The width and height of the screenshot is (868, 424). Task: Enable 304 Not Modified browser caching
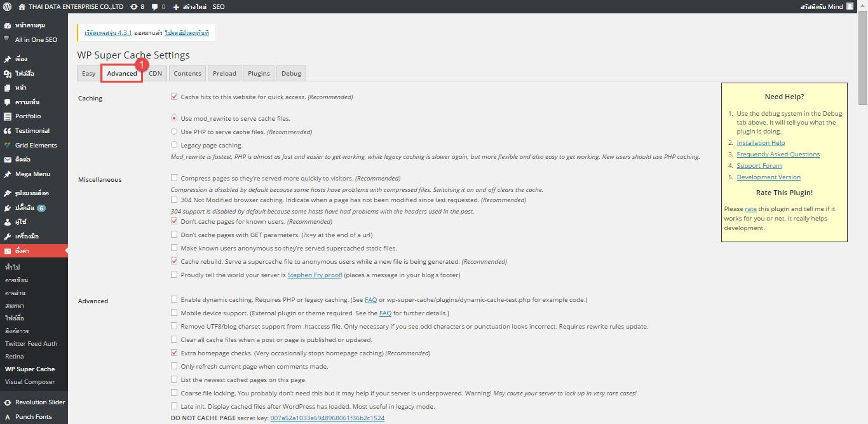click(x=174, y=200)
